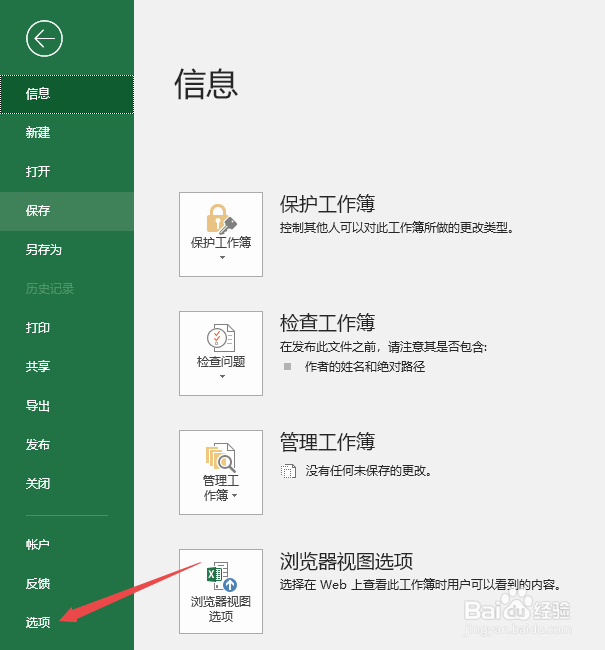Click the 浏览器视图选项 button label
605x650 pixels.
221,609
